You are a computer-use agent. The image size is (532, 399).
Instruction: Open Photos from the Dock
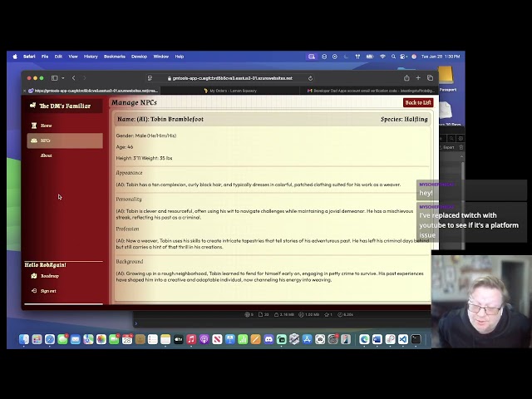point(101,339)
